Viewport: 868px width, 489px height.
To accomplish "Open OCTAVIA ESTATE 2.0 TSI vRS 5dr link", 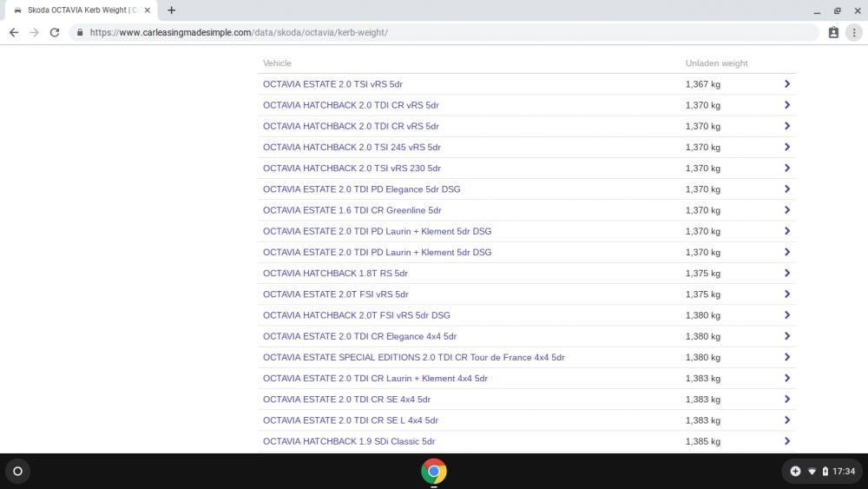I will [x=332, y=84].
